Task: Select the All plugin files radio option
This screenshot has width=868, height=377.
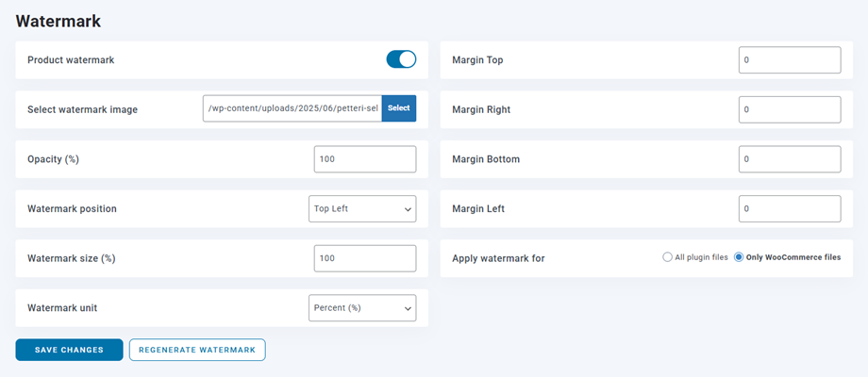Action: click(x=668, y=257)
